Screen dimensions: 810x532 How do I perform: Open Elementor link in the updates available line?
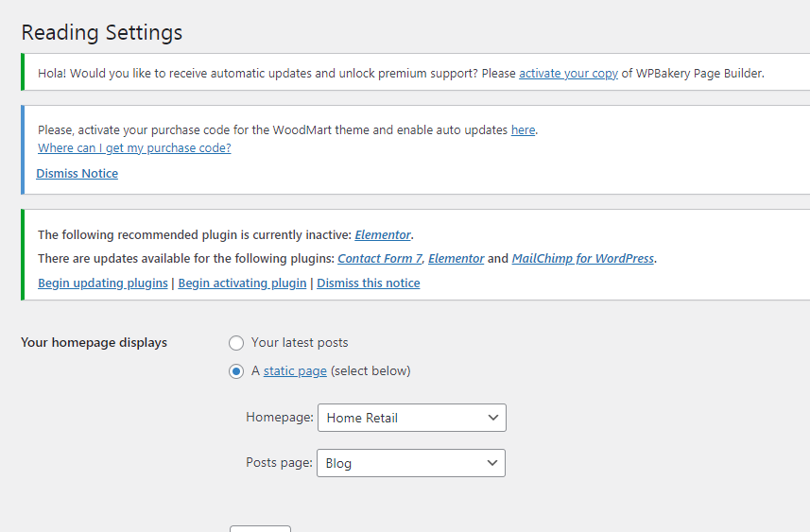point(456,258)
